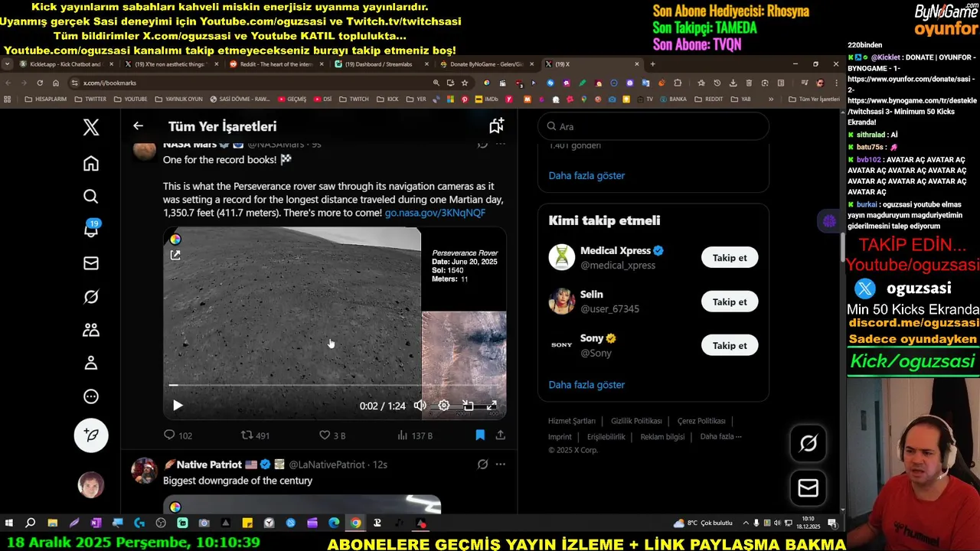This screenshot has width=980, height=551.
Task: Open the More circle icon in sidebar
Action: (91, 396)
